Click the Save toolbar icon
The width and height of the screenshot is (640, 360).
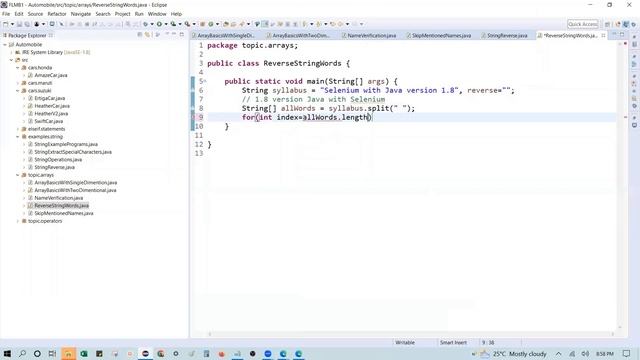[x=19, y=24]
